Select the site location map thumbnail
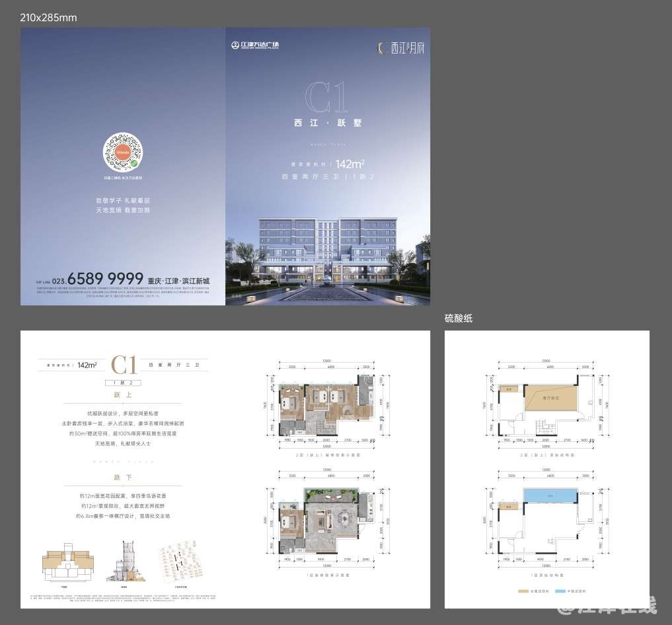 tap(181, 562)
